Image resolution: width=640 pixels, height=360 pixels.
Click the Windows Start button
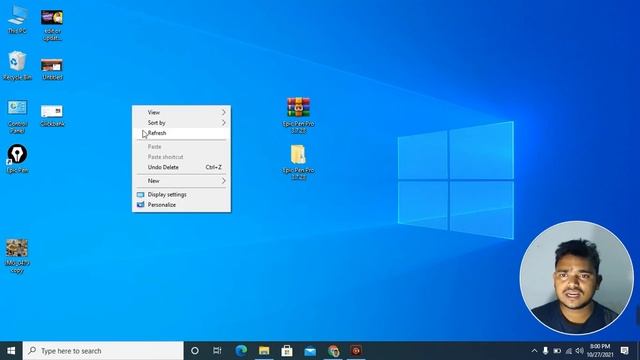[x=11, y=351]
